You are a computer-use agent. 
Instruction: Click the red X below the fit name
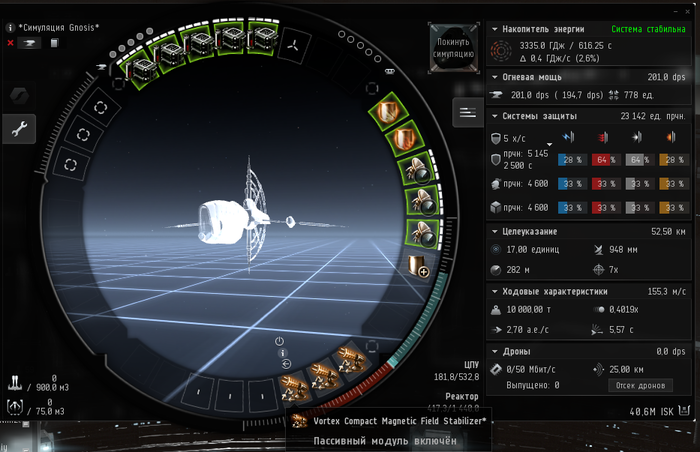pos(11,43)
